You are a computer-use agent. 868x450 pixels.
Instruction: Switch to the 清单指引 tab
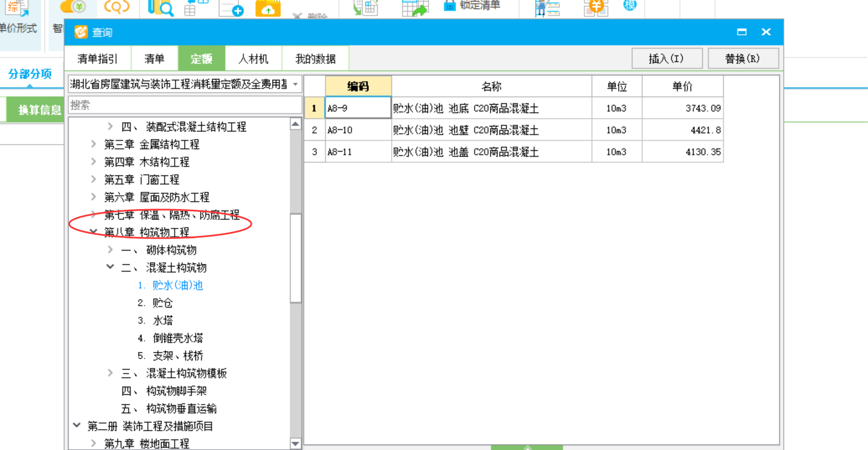pyautogui.click(x=98, y=58)
